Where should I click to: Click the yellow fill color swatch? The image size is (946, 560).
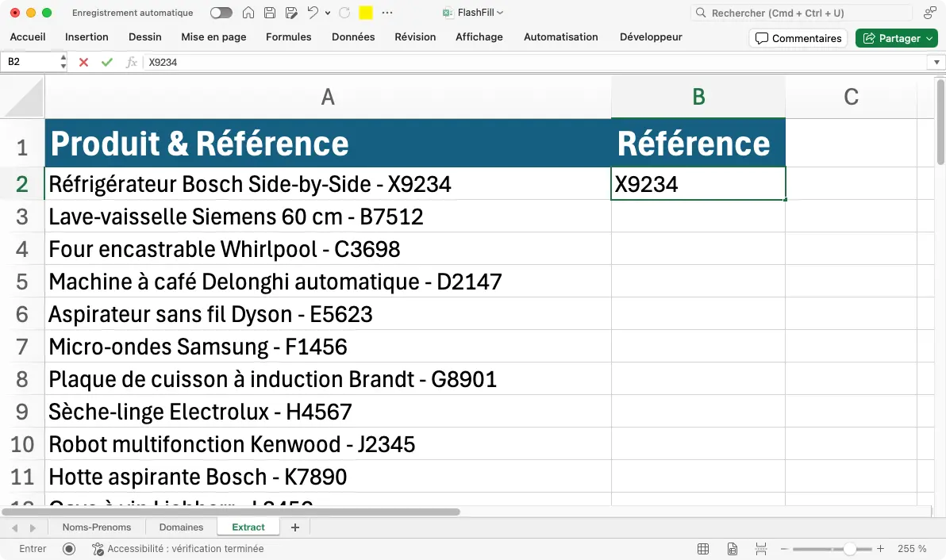click(x=366, y=13)
